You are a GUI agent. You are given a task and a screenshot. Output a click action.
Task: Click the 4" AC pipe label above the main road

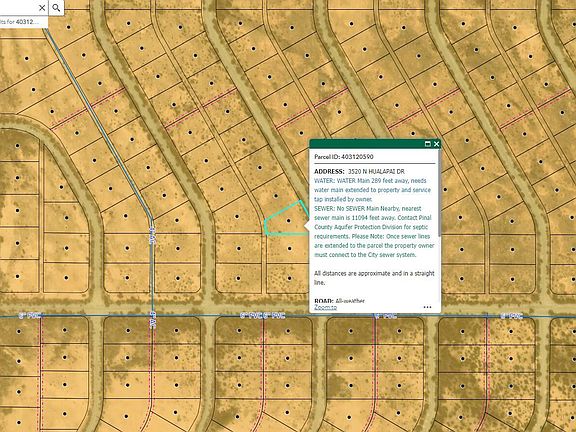point(153,236)
